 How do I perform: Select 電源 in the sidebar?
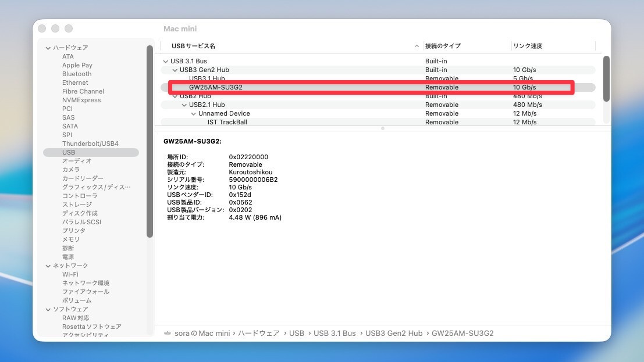68,257
